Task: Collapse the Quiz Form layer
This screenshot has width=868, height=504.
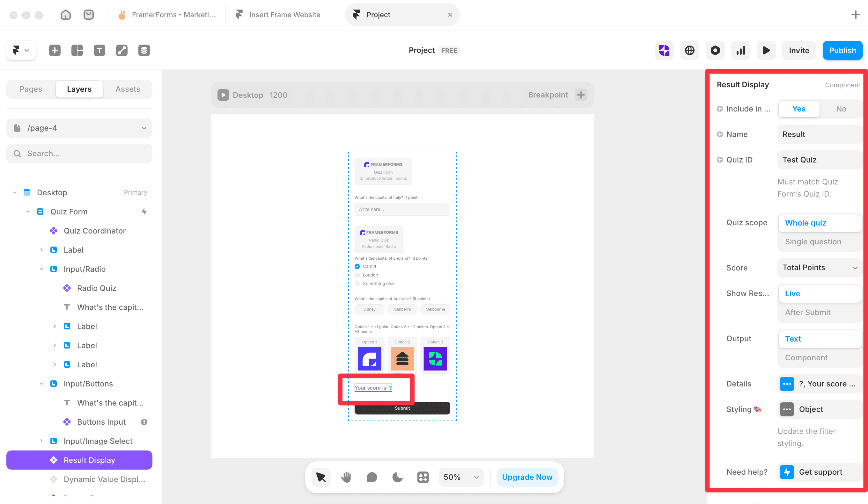Action: [28, 212]
